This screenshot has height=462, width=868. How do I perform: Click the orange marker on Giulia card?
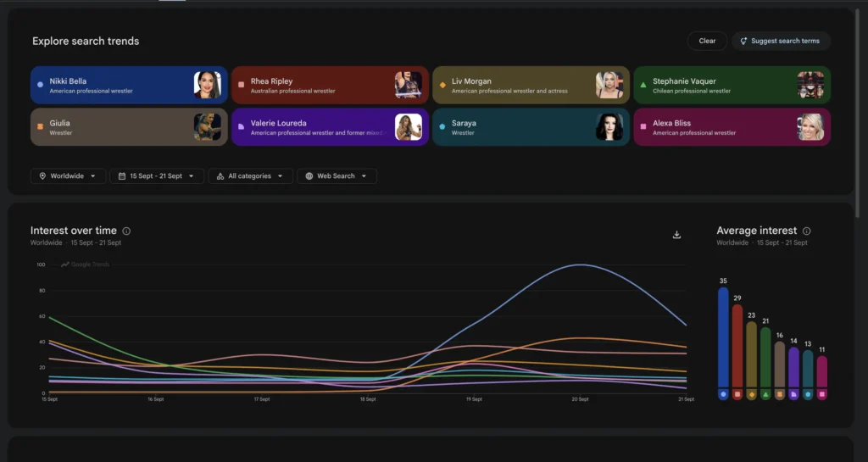(x=40, y=126)
